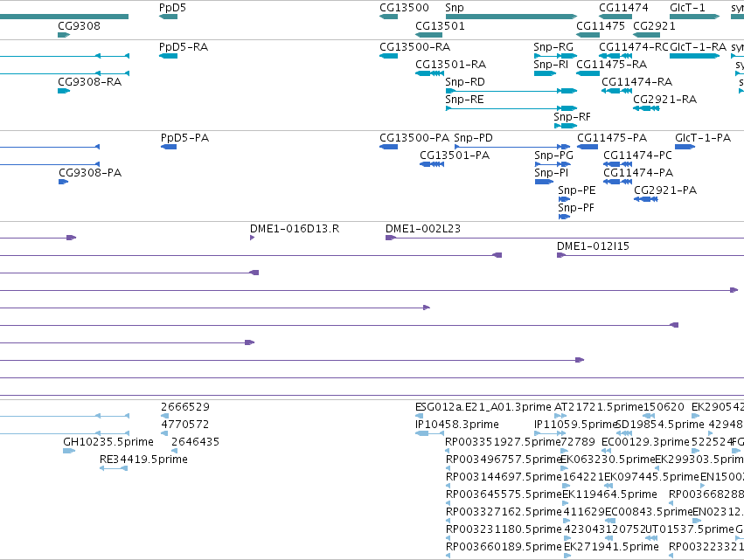
Task: Click the RP003351927.5prime EST label
Action: point(504,442)
